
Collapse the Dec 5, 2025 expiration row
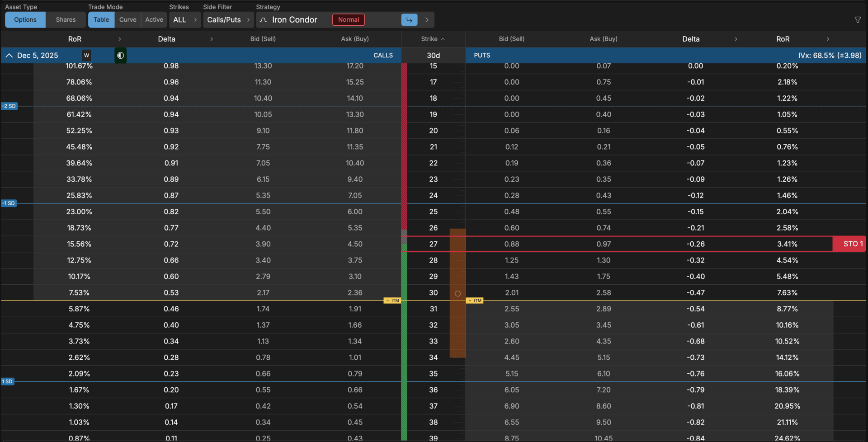click(9, 56)
